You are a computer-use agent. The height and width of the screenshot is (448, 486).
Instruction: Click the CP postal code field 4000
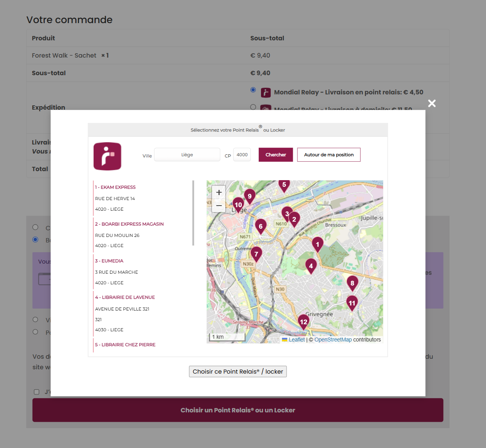pos(242,155)
